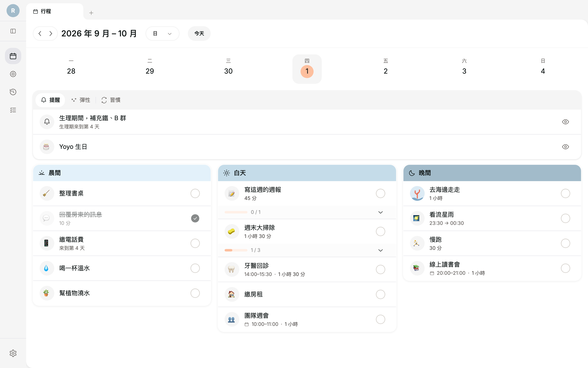Click bell icon of 生理期間 reminder
The image size is (588, 368).
tap(47, 122)
